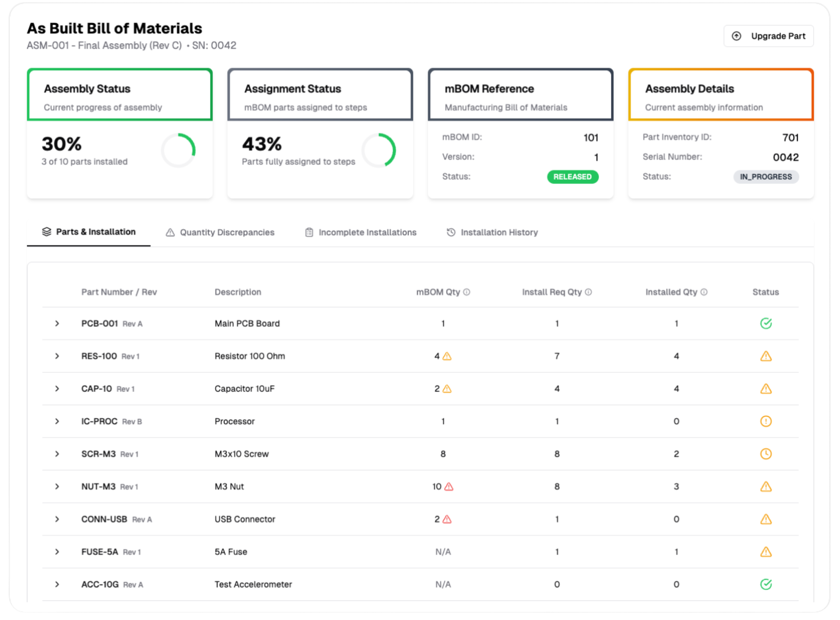Expand the CONN-USB row chevron

tap(57, 519)
